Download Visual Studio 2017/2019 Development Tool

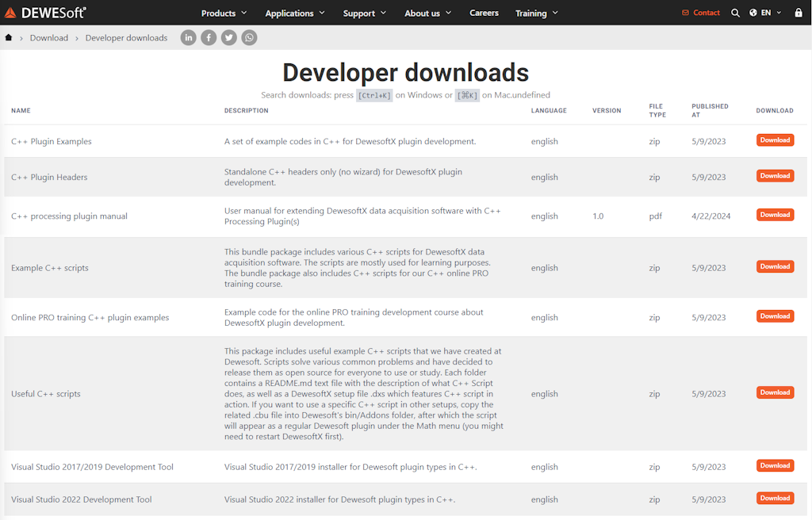coord(775,465)
